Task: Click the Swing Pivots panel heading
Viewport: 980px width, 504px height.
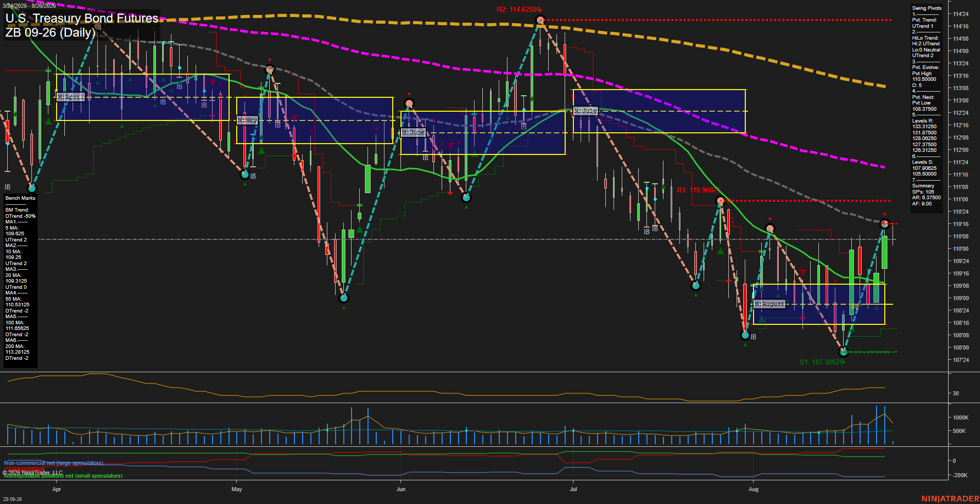Action: pos(927,8)
